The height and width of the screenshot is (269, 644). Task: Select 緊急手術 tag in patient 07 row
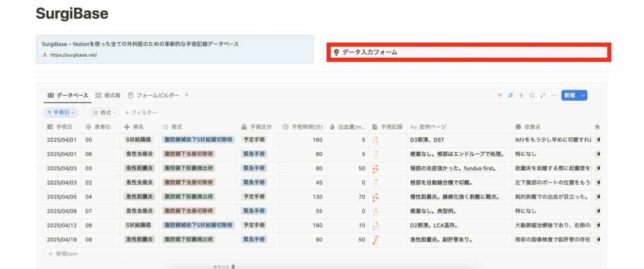pyautogui.click(x=254, y=210)
